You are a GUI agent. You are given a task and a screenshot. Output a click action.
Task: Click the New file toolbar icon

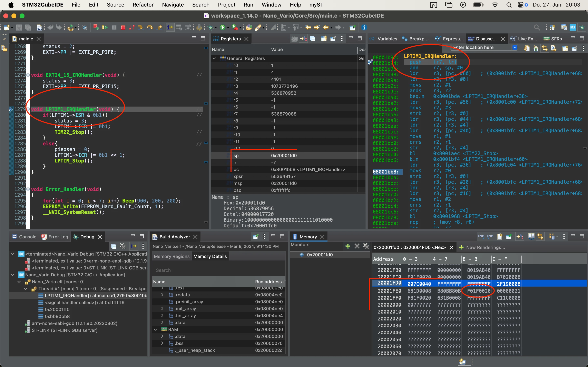(x=7, y=27)
